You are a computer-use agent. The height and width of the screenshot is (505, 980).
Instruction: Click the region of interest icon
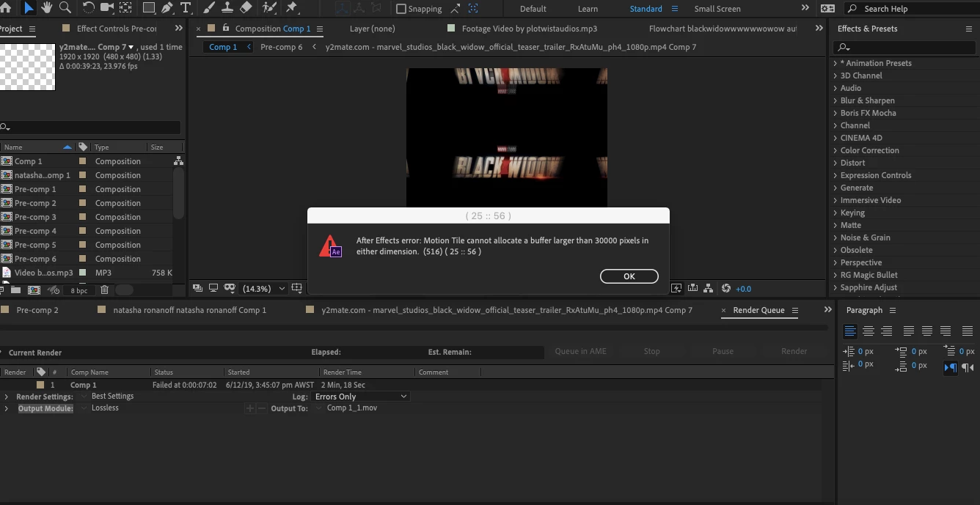[296, 288]
